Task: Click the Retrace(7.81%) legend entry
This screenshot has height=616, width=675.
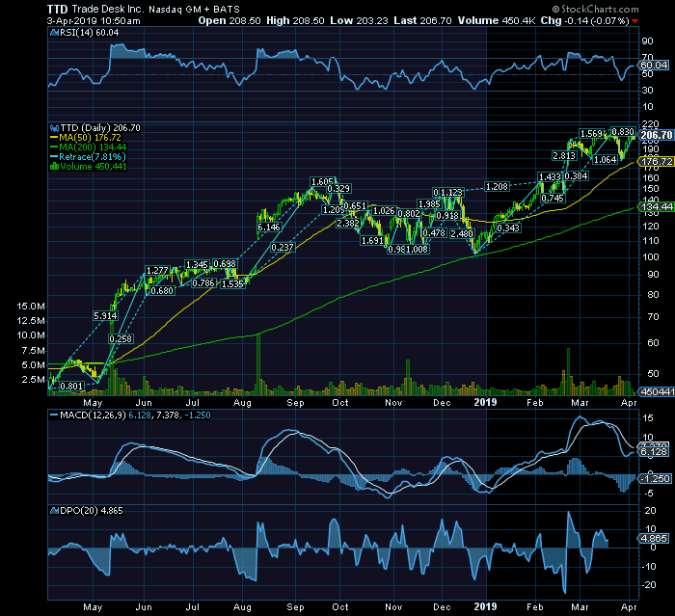Action: 93,157
